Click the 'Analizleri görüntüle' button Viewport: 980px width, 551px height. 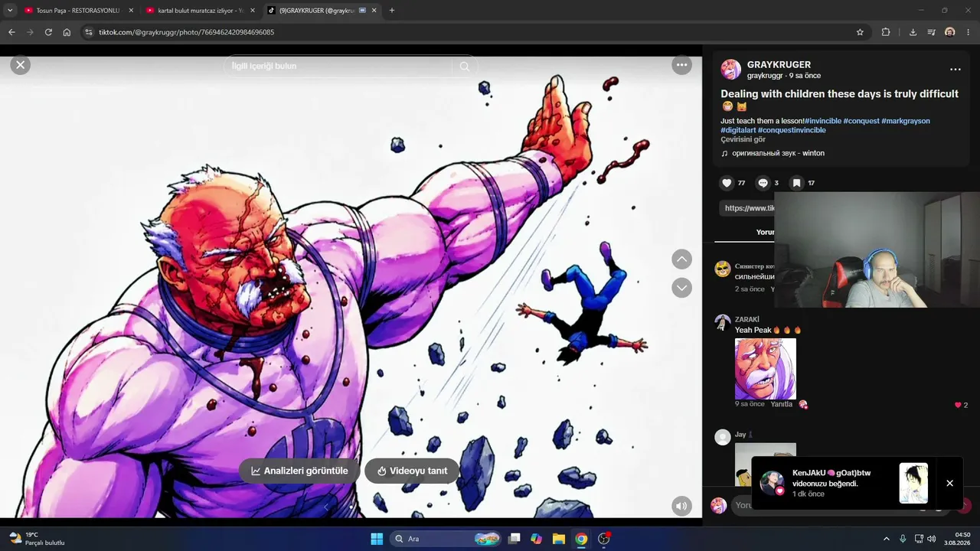click(299, 471)
